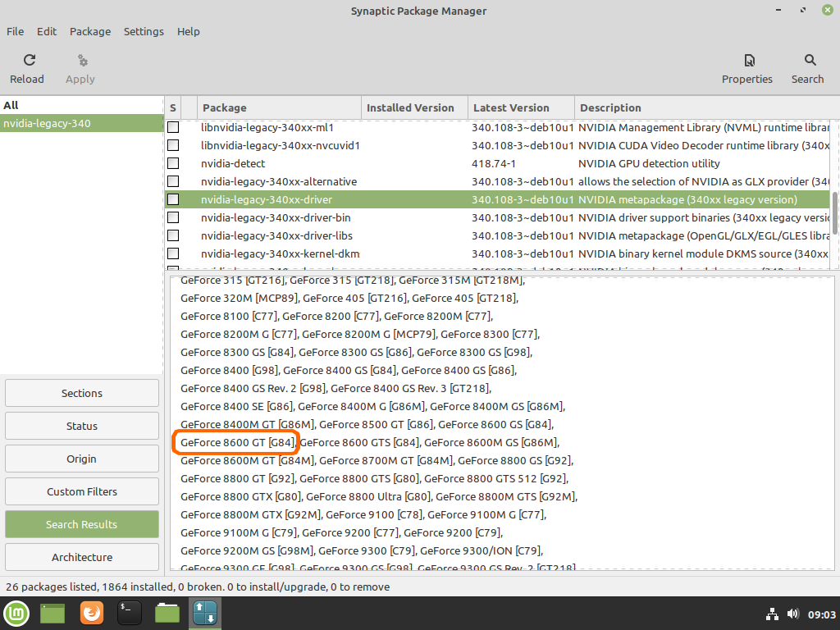
Task: Click the package list vertical scrollbar
Action: [x=835, y=212]
